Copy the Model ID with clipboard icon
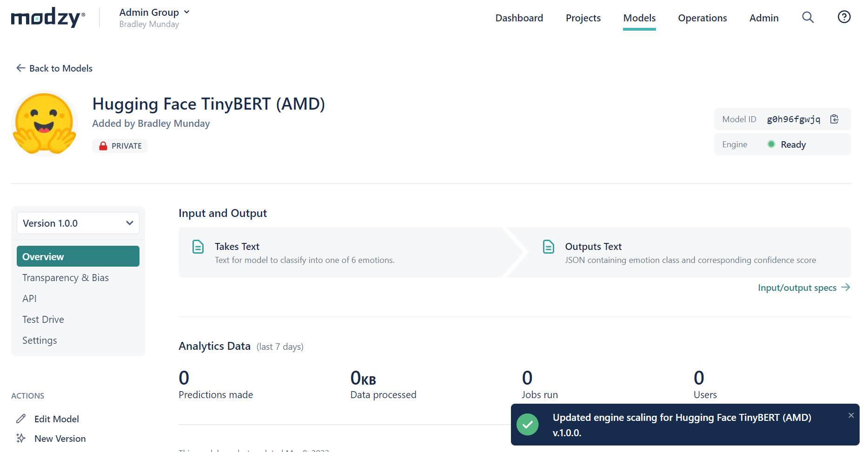Viewport: 868px width, 452px height. point(835,119)
